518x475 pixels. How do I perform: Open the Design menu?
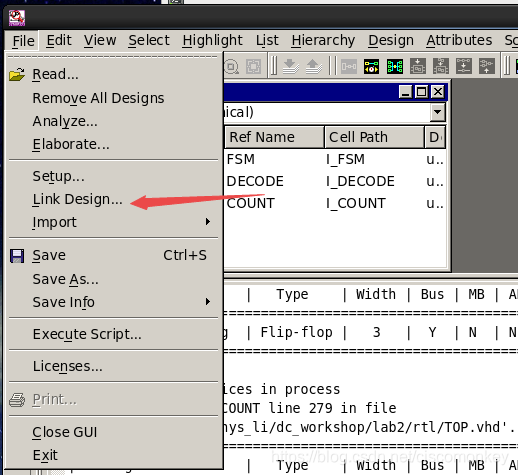[391, 40]
